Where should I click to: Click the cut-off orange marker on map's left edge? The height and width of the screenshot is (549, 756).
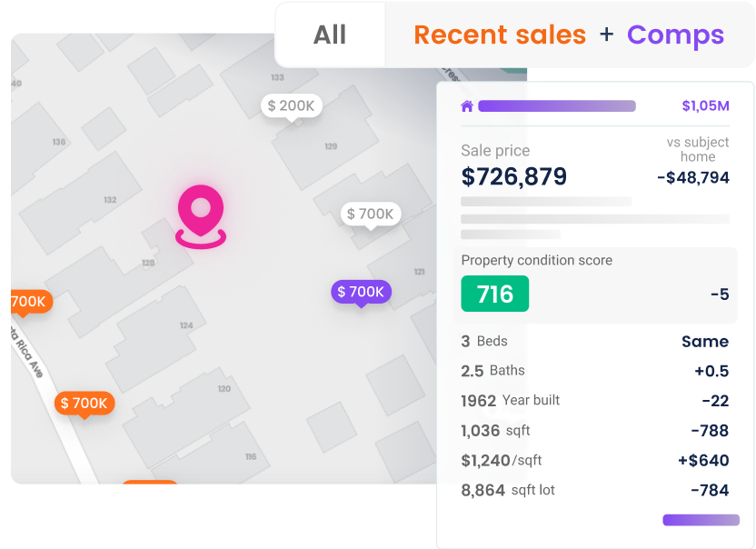click(x=28, y=301)
